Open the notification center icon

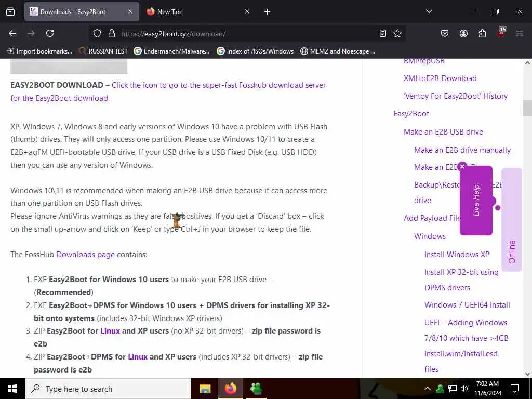click(x=515, y=389)
